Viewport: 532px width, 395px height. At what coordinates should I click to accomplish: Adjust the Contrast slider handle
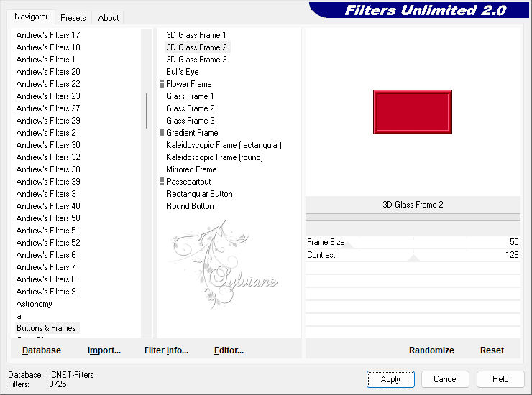413,259
